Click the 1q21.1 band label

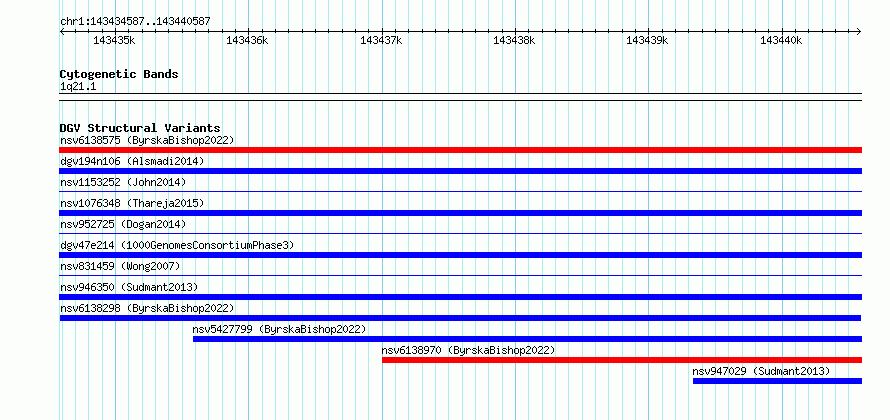[78, 86]
